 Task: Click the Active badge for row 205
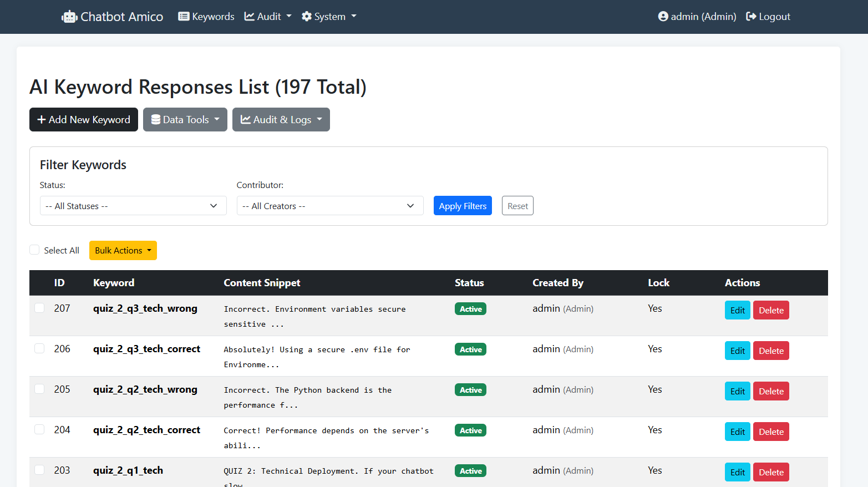click(470, 390)
